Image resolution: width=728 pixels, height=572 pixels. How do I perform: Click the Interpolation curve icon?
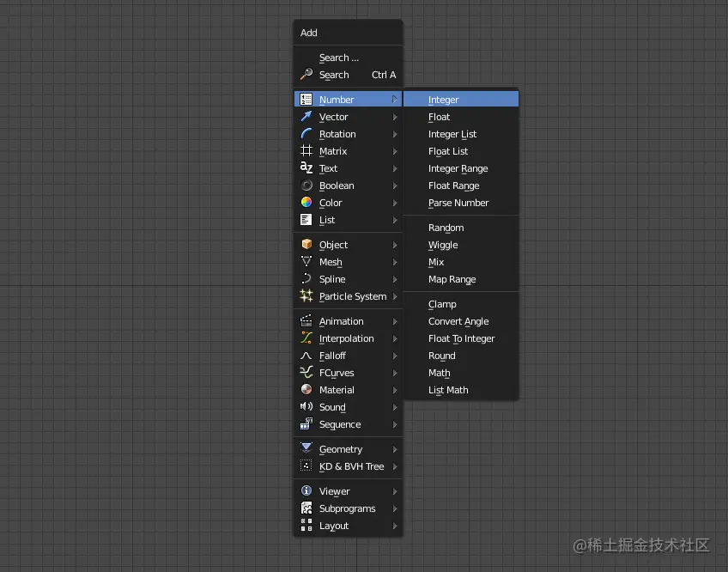tap(306, 338)
